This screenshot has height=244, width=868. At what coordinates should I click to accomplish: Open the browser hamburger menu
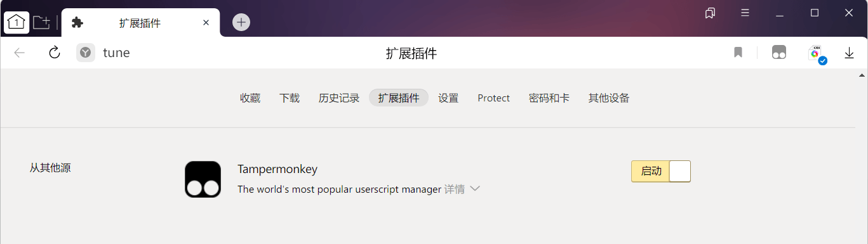click(x=745, y=13)
